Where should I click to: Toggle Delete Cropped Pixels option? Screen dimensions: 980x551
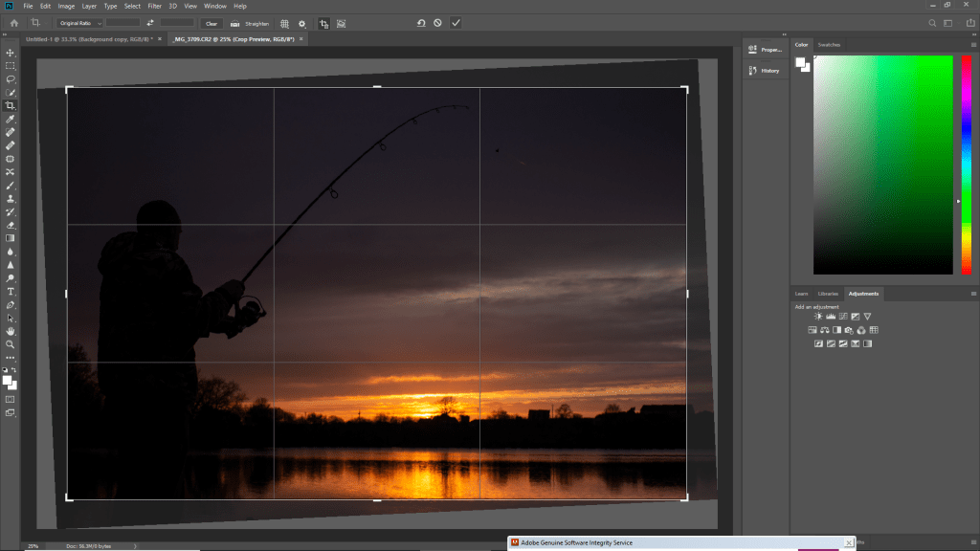[323, 22]
